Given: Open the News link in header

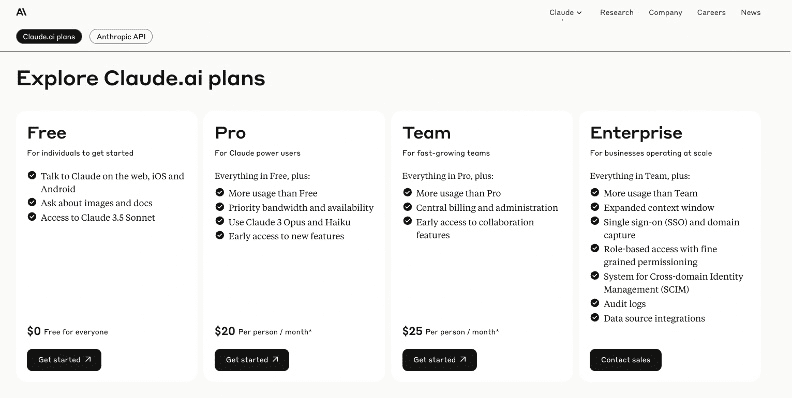Looking at the screenshot, I should click(x=751, y=13).
